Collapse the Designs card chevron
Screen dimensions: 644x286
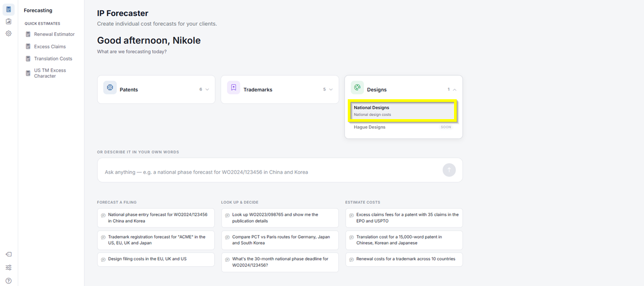455,90
